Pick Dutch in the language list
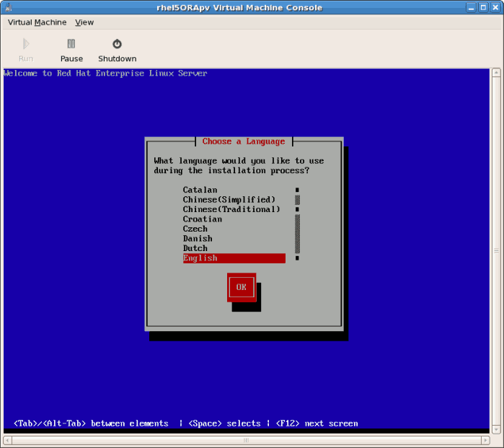Viewport: 504px width, 448px height. click(x=195, y=248)
